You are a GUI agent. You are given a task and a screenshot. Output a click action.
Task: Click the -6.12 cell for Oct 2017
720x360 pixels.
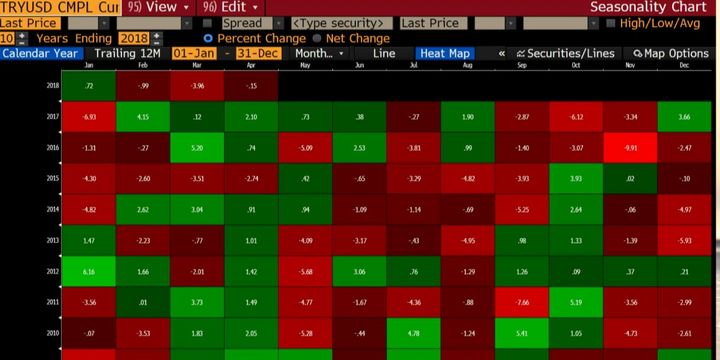click(576, 117)
